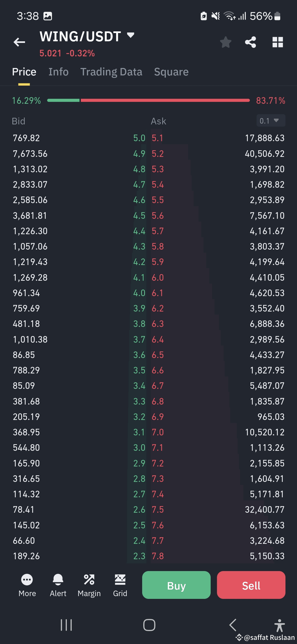Tap Android recent apps icon
This screenshot has width=297, height=644.
[x=66, y=625]
